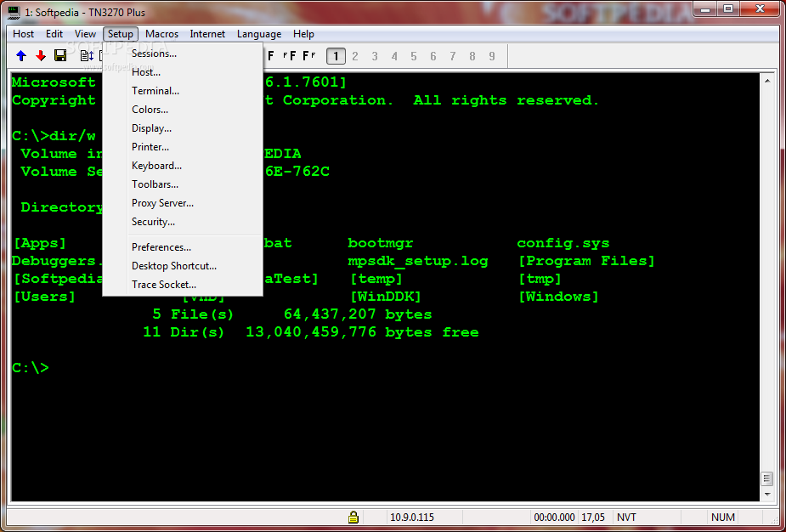Open the View menu

(x=85, y=34)
